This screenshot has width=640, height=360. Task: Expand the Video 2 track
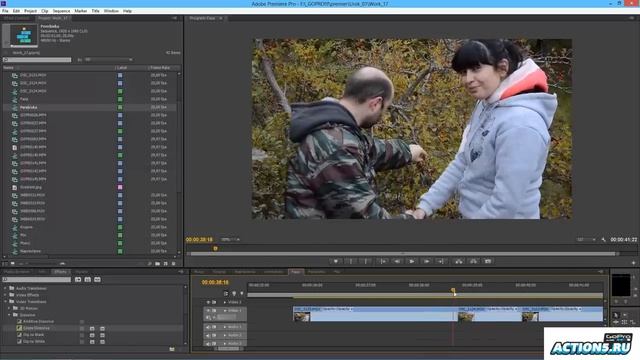click(225, 302)
